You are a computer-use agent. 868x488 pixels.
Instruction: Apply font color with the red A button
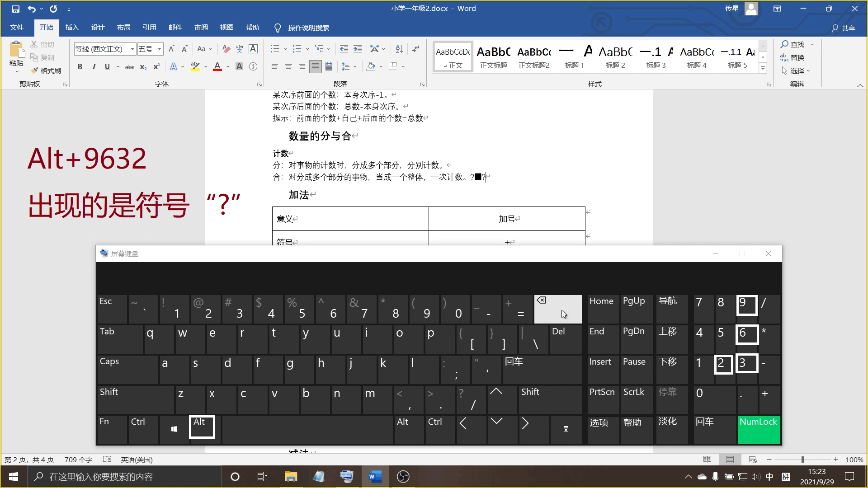217,67
